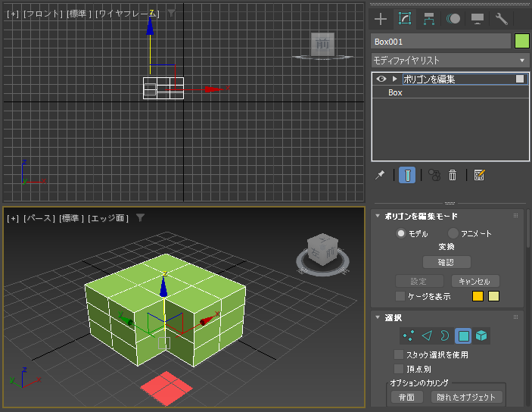Expand the ポリゴンを編集 modifier sub-levels
532x412 pixels.
pyautogui.click(x=394, y=79)
